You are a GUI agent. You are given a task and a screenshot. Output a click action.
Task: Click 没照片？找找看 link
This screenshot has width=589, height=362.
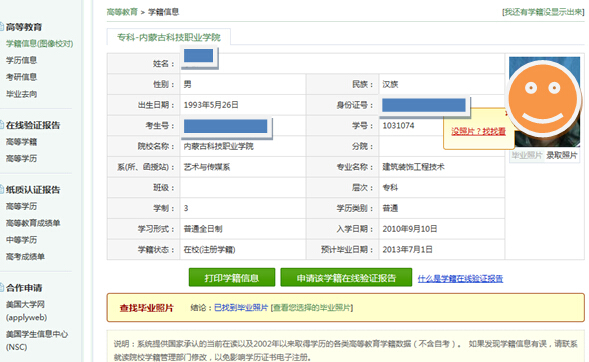(478, 131)
